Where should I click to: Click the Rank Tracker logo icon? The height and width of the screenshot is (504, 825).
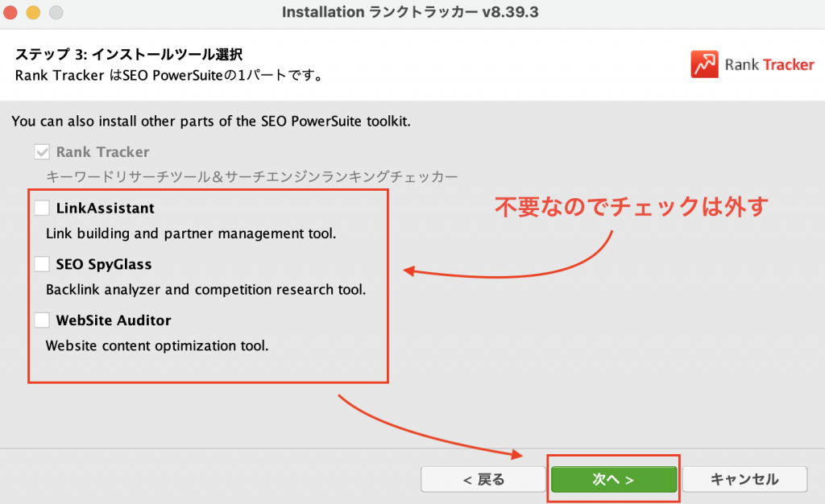point(704,64)
